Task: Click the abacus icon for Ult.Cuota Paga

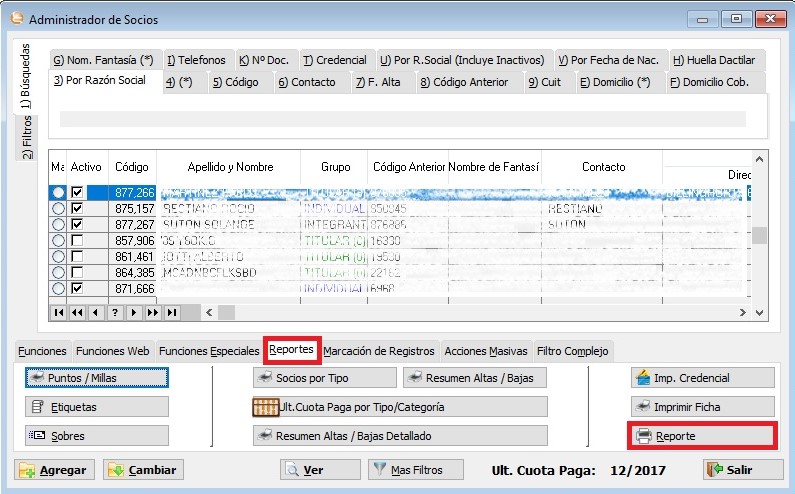Action: click(x=264, y=407)
